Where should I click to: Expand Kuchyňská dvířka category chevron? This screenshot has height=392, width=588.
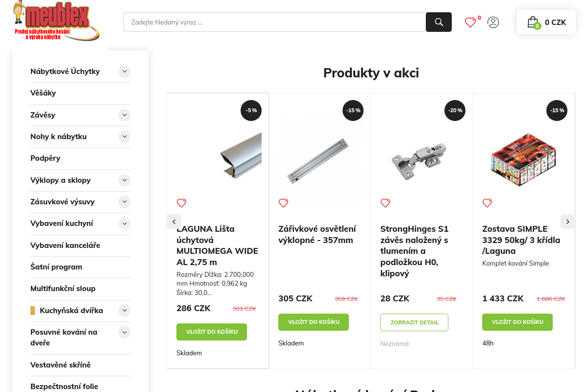124,311
